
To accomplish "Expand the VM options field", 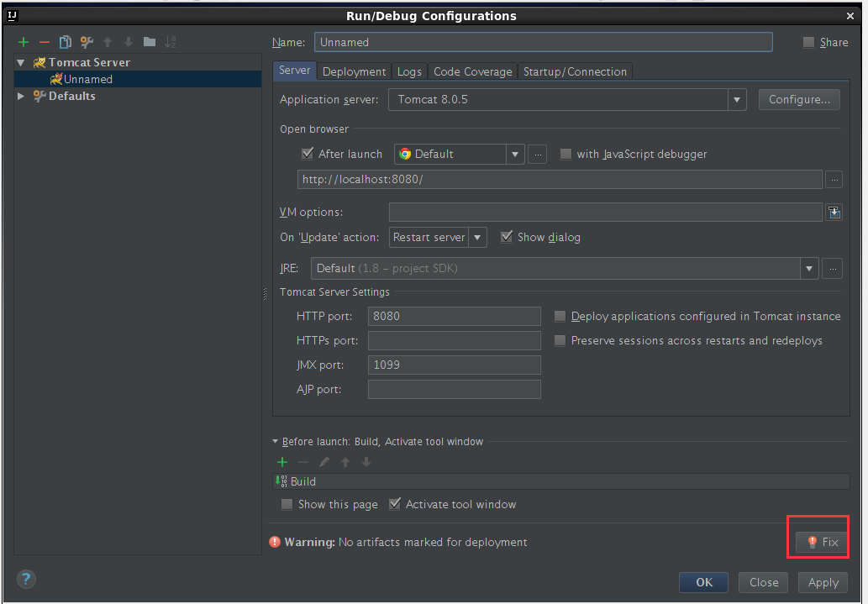I will tap(834, 212).
